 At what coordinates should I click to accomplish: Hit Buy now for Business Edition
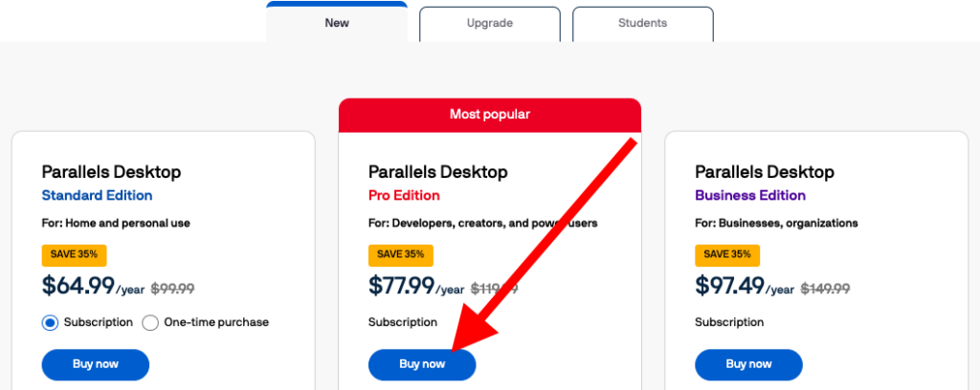748,364
